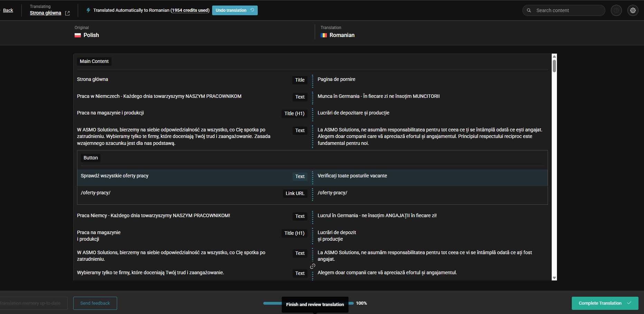Click the help question mark icon
Viewport: 644px width, 314px height.
click(x=616, y=10)
